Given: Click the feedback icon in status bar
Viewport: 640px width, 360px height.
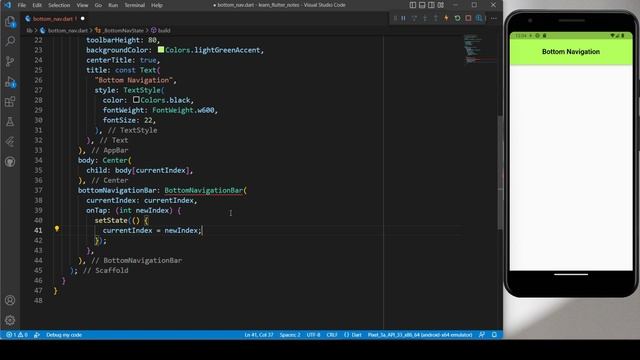Looking at the screenshot, I should click(482, 335).
